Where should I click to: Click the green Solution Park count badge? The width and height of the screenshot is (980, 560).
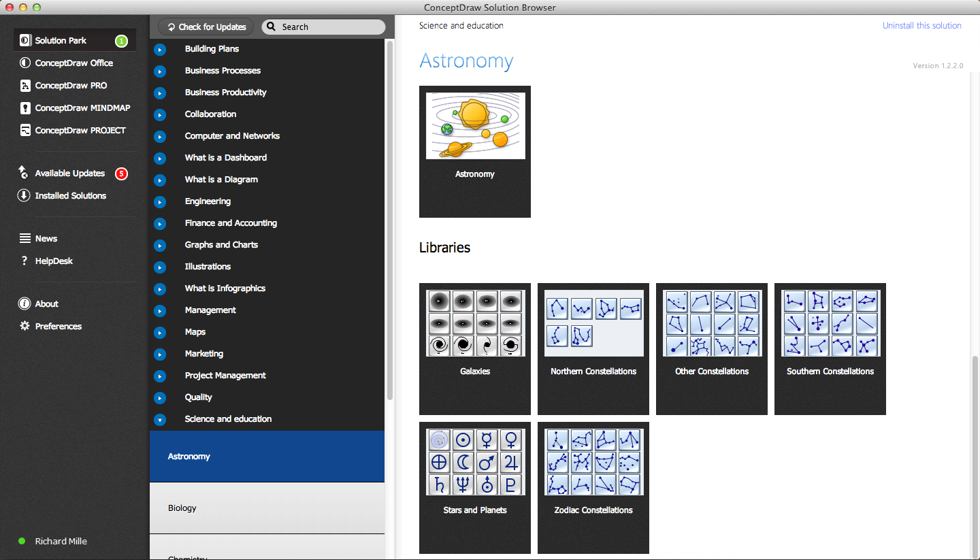(x=121, y=41)
